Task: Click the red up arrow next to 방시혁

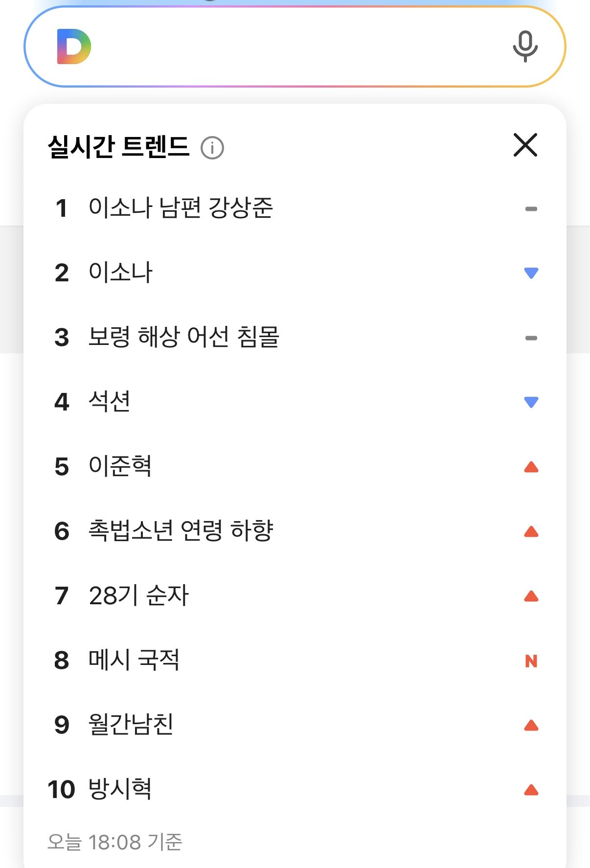Action: (531, 790)
